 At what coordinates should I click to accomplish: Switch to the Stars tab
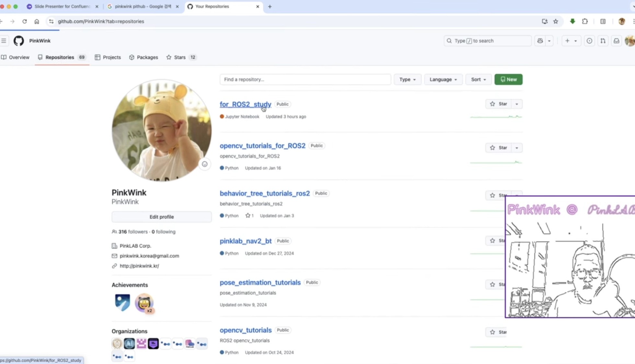click(x=179, y=57)
